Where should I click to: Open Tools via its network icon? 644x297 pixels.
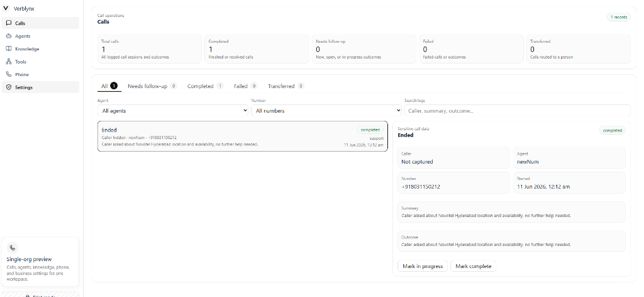pyautogui.click(x=9, y=61)
